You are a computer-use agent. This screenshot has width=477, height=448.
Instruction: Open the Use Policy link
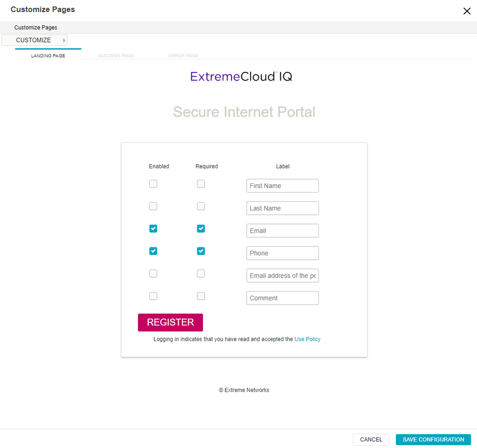(x=307, y=339)
